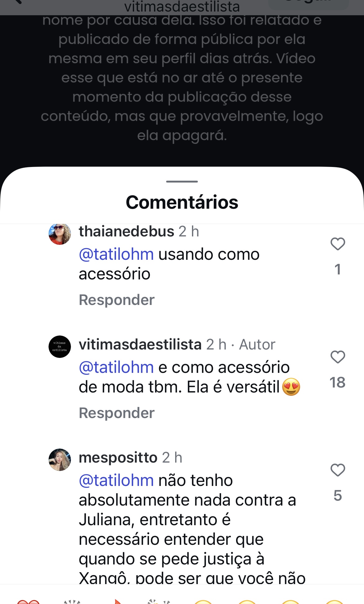
Task: Reply to vitimasdaestilista's comment via Responder
Action: tap(117, 413)
